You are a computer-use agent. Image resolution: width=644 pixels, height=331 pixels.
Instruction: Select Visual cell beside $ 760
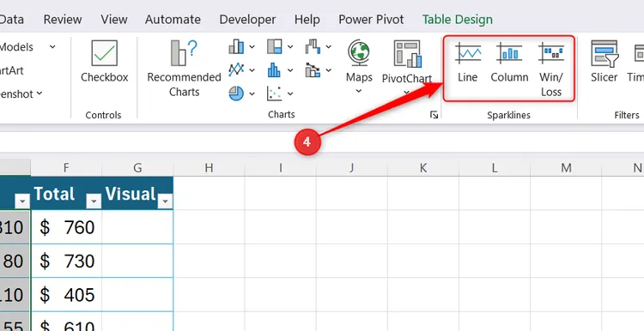coord(137,227)
